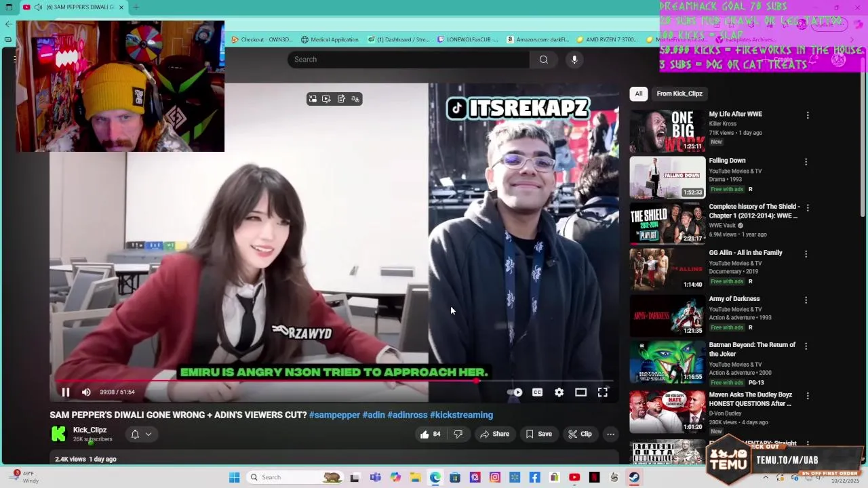Open the Kick_Clipz channel name link
The image size is (868, 488).
tap(90, 430)
